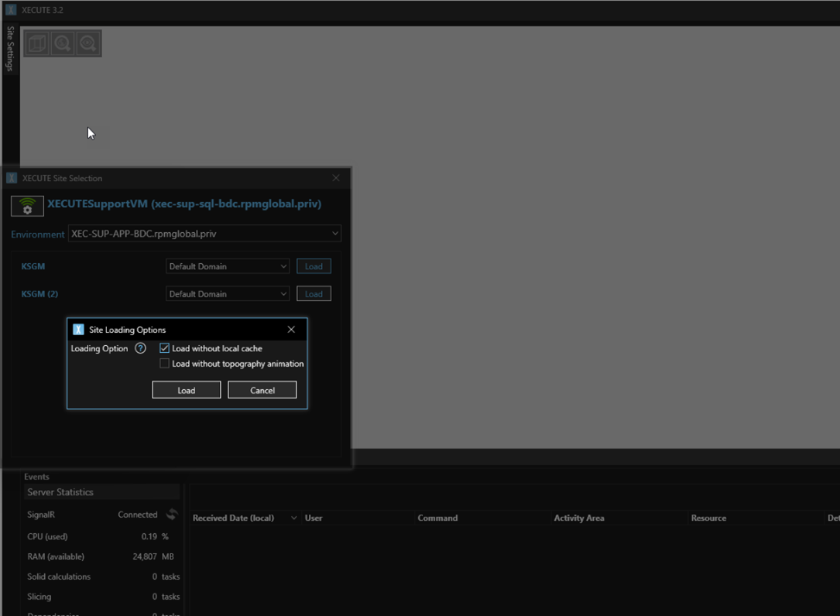Cancel the Site Loading Options dialog
This screenshot has width=840, height=616.
click(262, 390)
